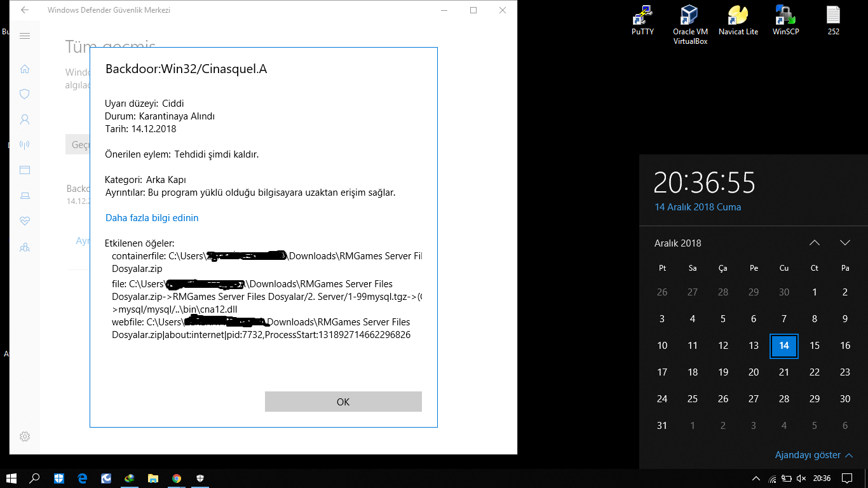Click the battery power tray icon
The height and width of the screenshot is (488, 868).
point(787,478)
